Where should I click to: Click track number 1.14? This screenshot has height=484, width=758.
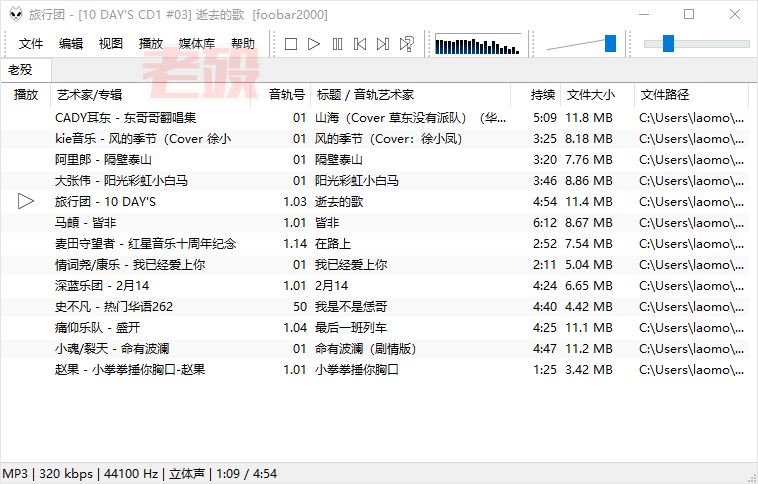[295, 244]
